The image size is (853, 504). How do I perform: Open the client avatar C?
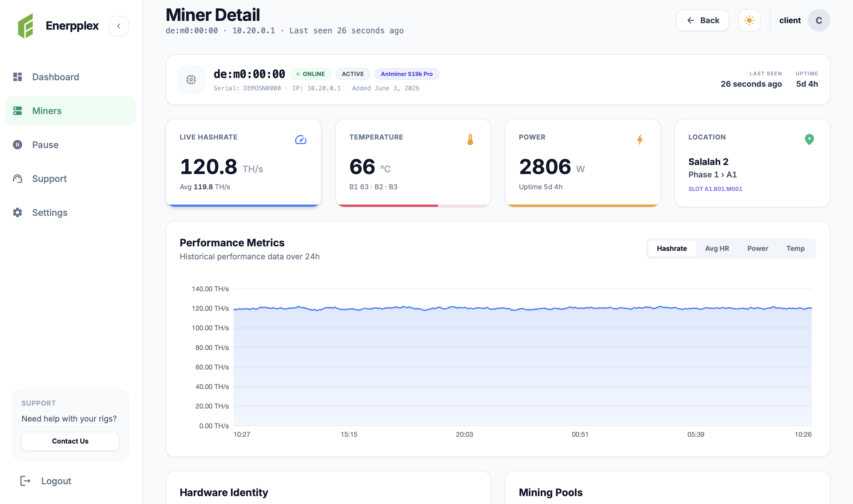(x=819, y=20)
